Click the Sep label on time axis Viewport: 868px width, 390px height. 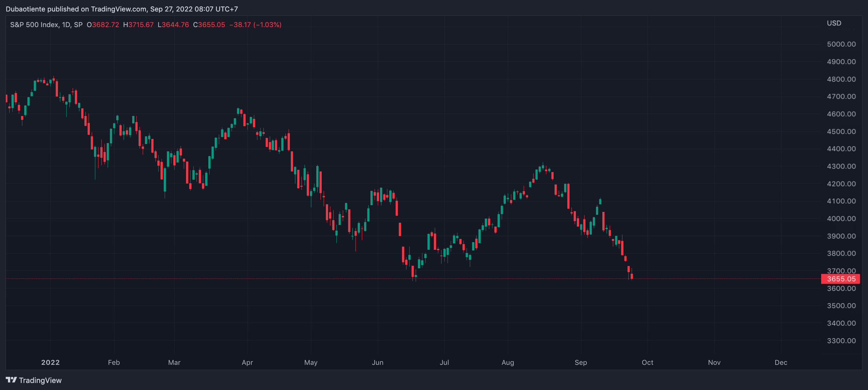click(581, 362)
